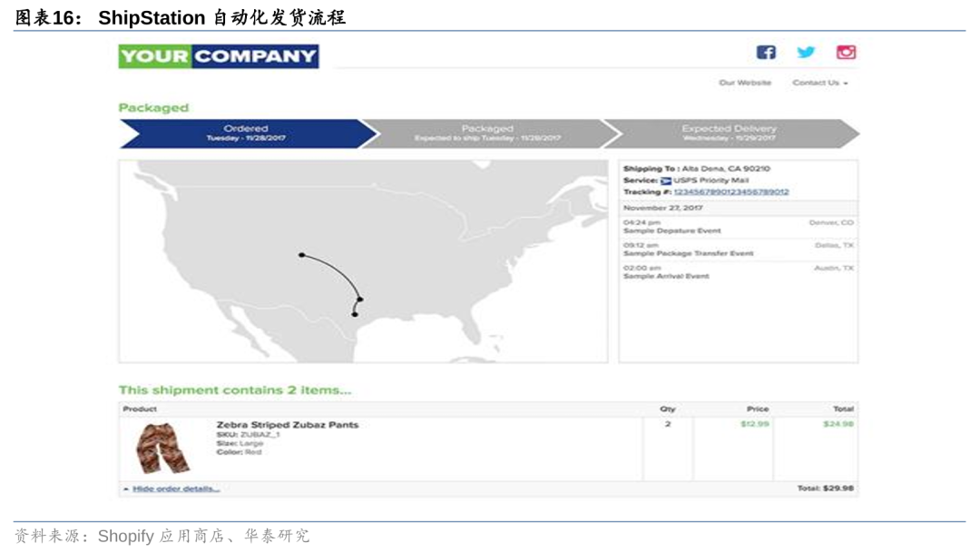
Task: Expand the Contact Us dropdown
Action: (x=820, y=83)
